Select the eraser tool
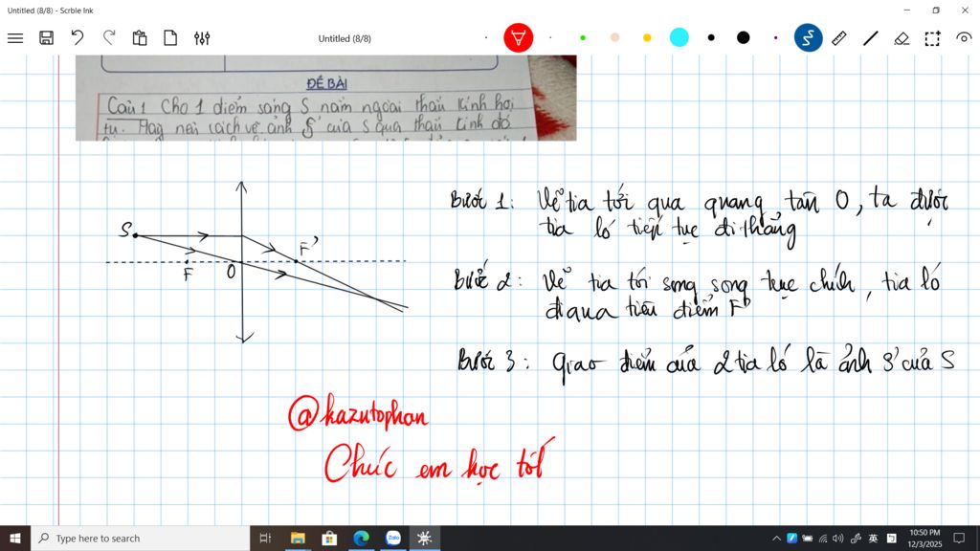This screenshot has width=980, height=551. tap(902, 38)
